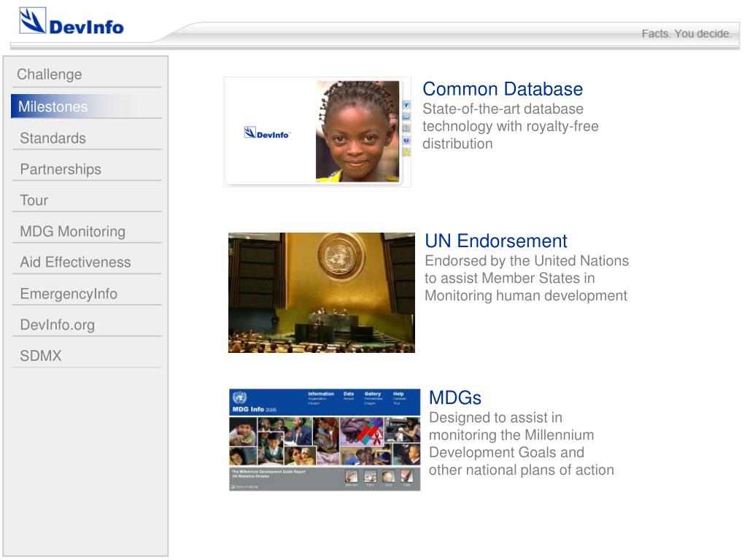Click the yellow star icon beside the photo

click(x=406, y=152)
